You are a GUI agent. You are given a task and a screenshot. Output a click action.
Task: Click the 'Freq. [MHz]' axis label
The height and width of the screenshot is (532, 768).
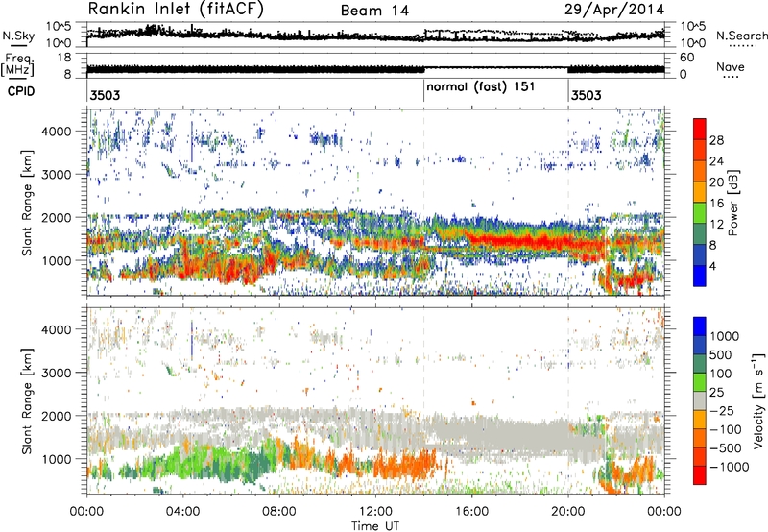click(18, 65)
